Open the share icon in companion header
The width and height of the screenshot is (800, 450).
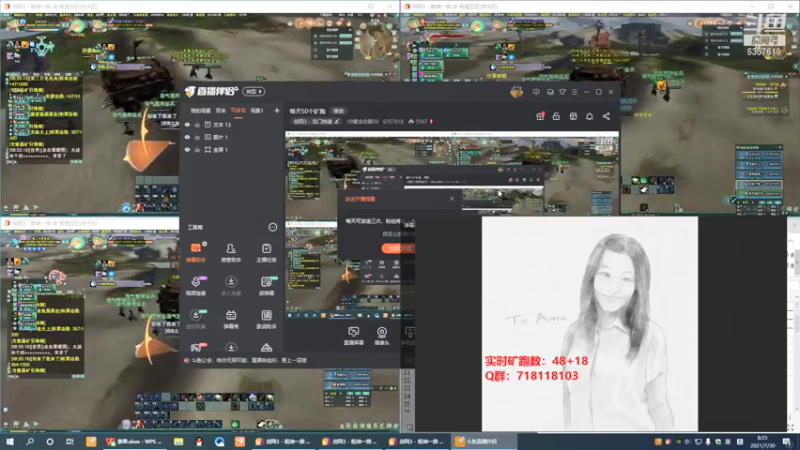click(606, 116)
